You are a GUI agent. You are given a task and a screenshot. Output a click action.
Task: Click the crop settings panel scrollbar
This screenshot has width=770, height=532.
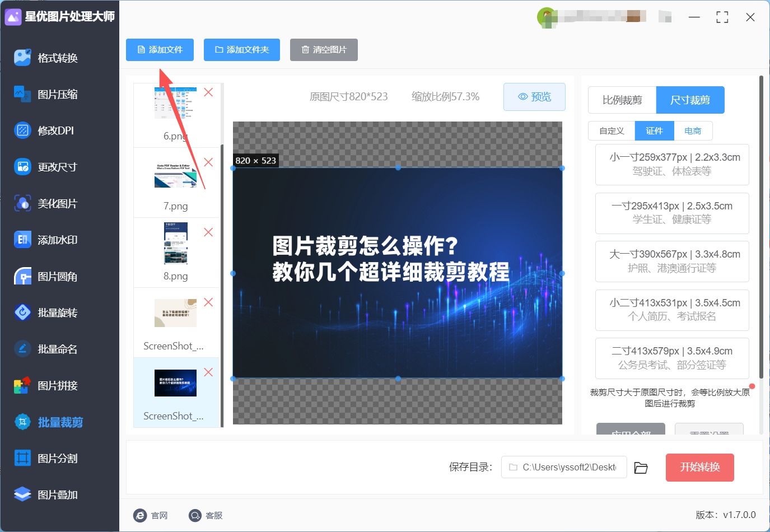(x=761, y=227)
